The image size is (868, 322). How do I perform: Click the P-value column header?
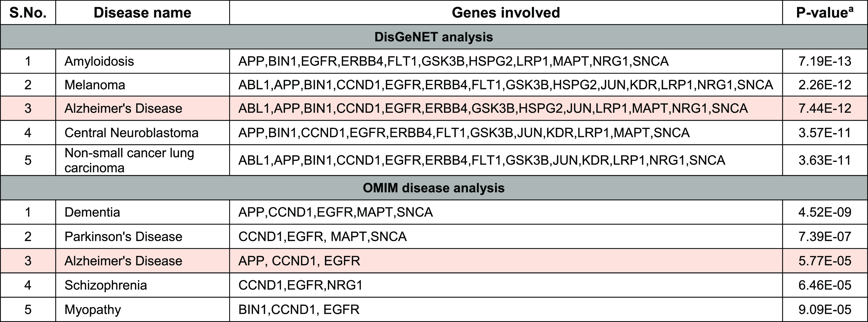point(825,13)
